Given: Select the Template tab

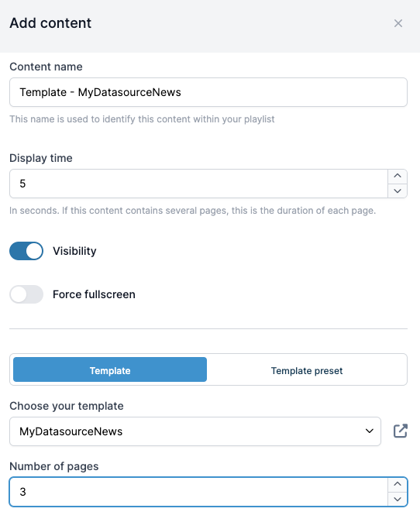Looking at the screenshot, I should [x=110, y=369].
